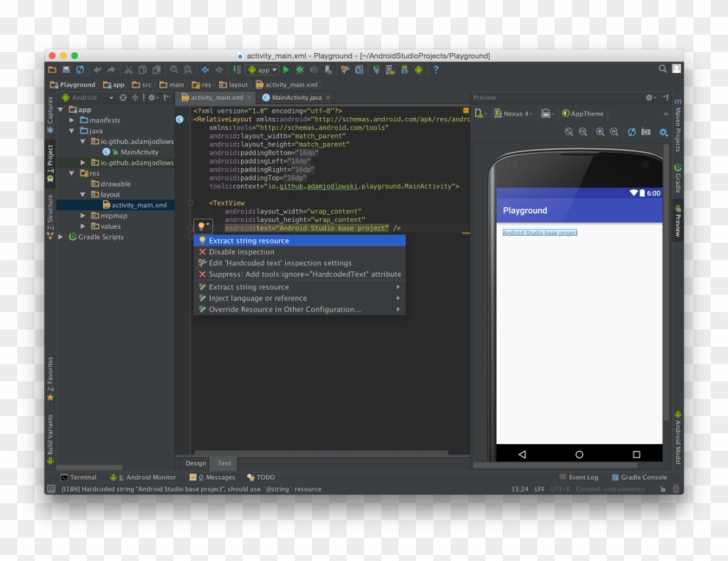Open the AVD Manager icon
This screenshot has height=561, width=728.
[x=391, y=69]
